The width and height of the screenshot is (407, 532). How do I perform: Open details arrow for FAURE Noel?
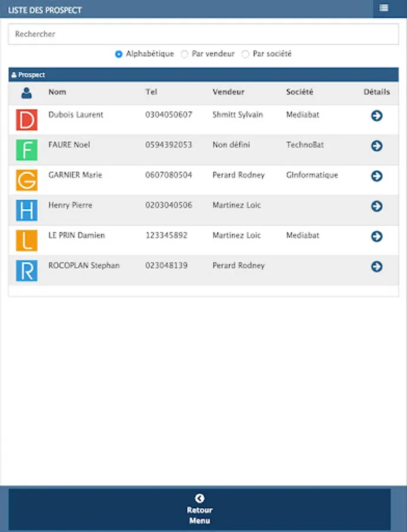click(x=376, y=146)
